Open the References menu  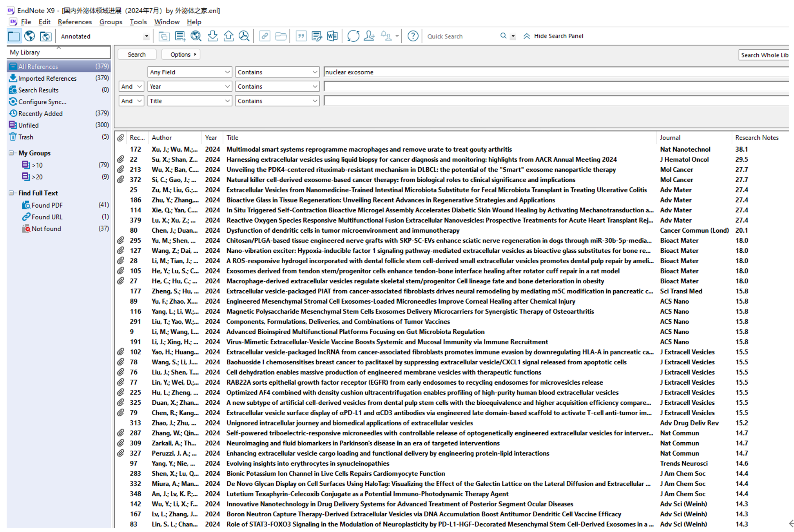(74, 22)
